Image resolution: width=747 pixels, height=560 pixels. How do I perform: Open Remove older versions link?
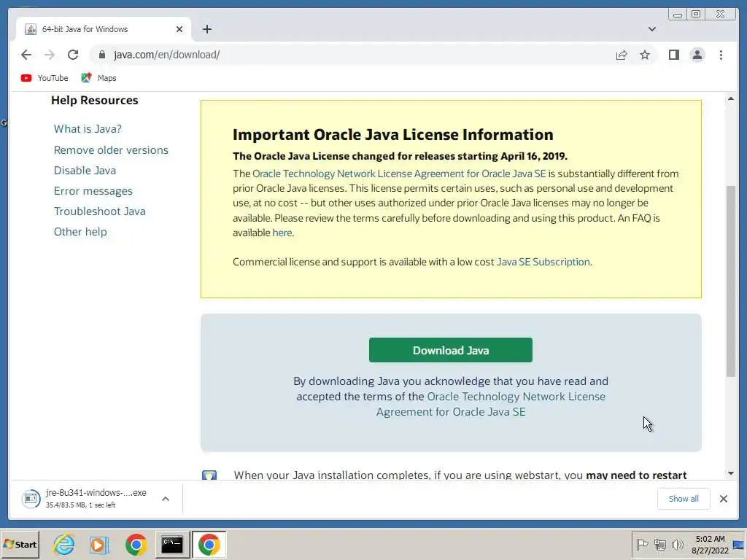tap(111, 149)
